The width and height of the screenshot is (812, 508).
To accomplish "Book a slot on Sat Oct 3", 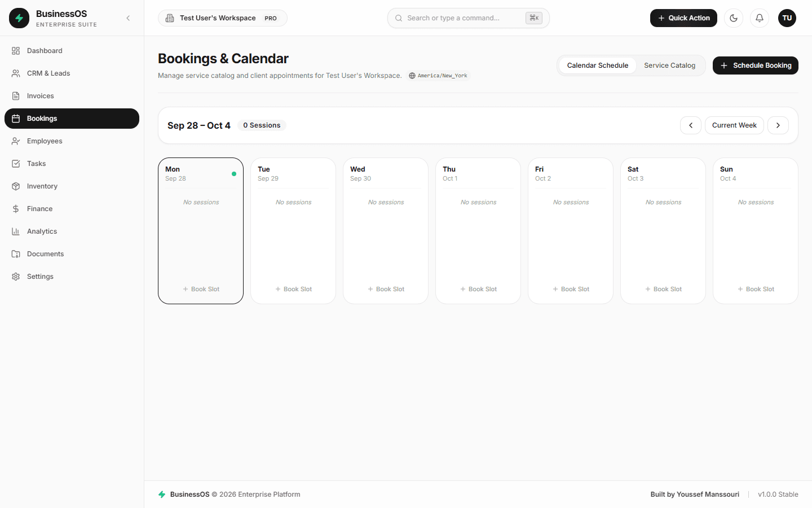I will pos(663,289).
